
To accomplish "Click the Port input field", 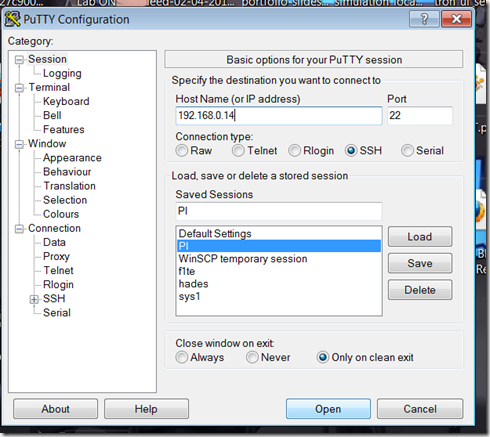I will point(420,116).
